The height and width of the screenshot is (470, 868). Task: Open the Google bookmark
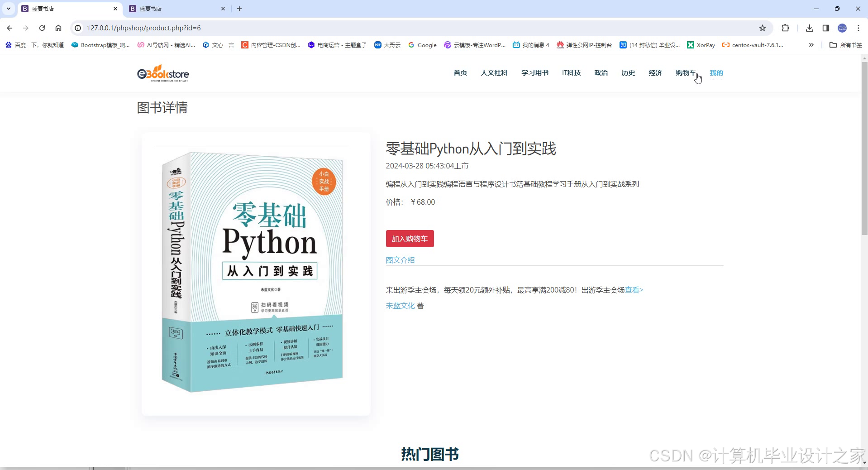pyautogui.click(x=422, y=45)
